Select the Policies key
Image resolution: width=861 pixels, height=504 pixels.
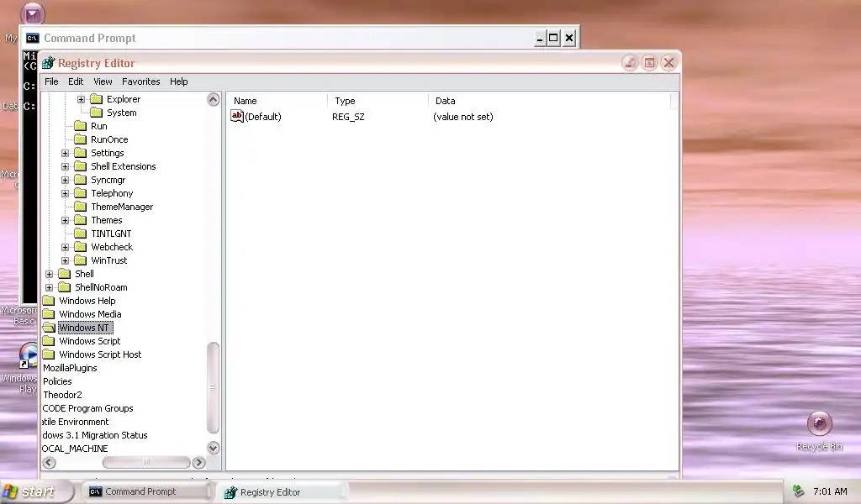pos(57,381)
